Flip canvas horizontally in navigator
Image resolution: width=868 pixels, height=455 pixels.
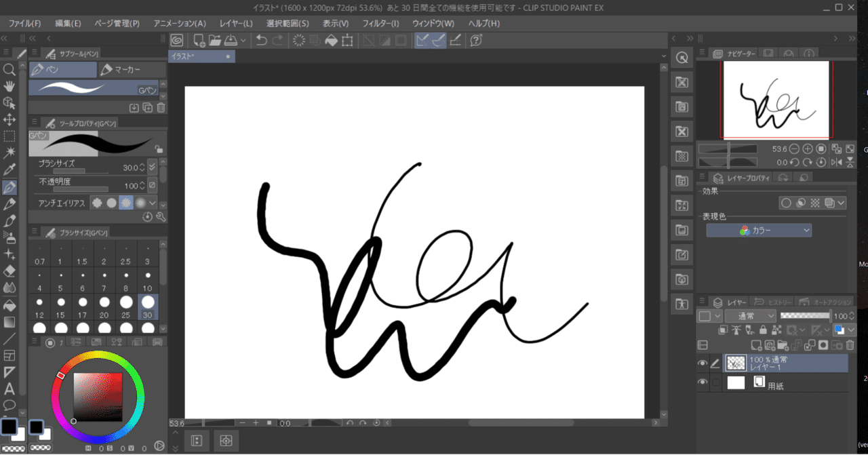point(837,162)
